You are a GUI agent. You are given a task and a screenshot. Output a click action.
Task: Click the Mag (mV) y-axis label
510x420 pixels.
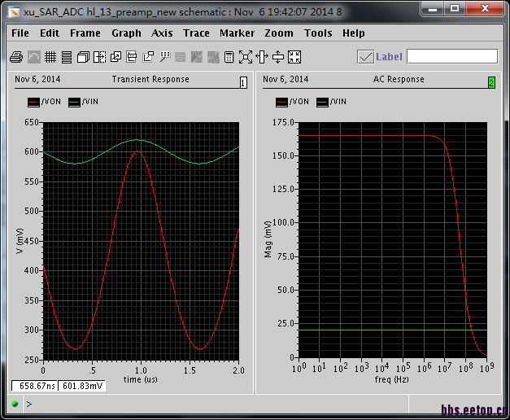268,239
